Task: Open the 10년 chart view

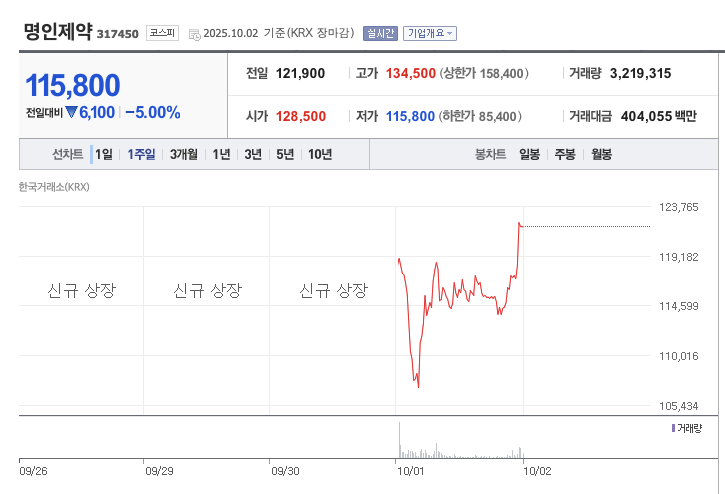Action: (320, 154)
